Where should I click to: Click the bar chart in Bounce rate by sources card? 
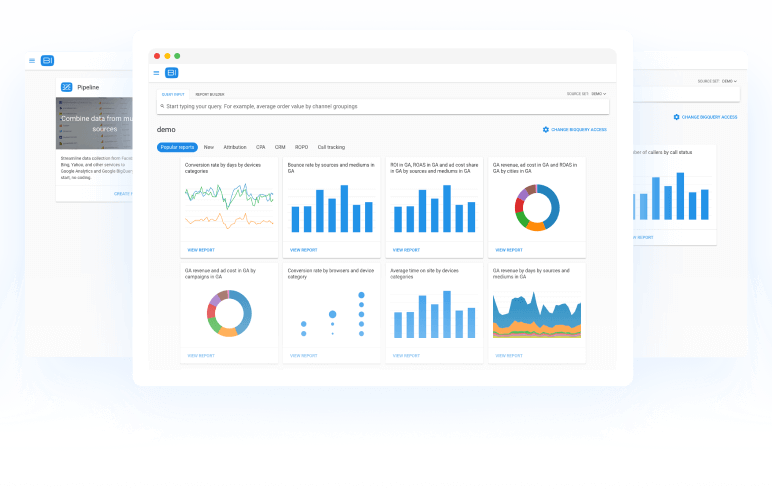[332, 208]
